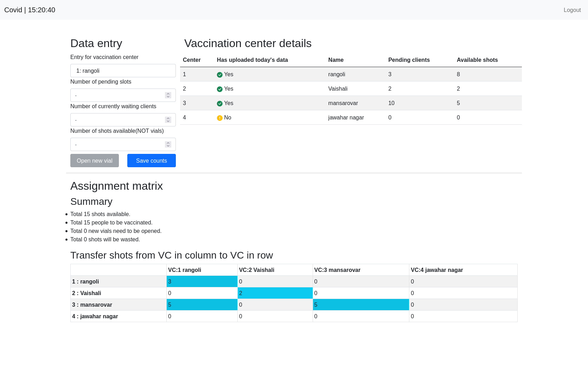Click the shots available number field
Screen dimensions: 588x365
pos(123,144)
